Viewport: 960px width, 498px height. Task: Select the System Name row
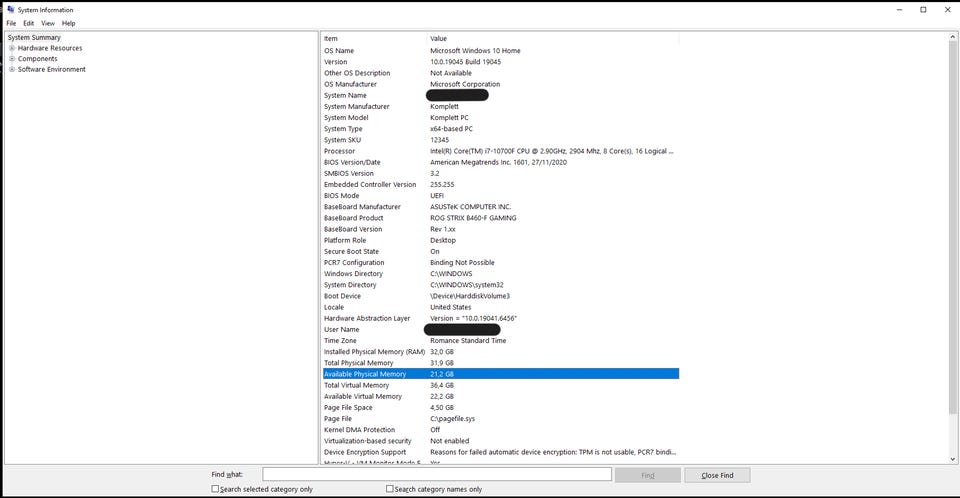[501, 96]
